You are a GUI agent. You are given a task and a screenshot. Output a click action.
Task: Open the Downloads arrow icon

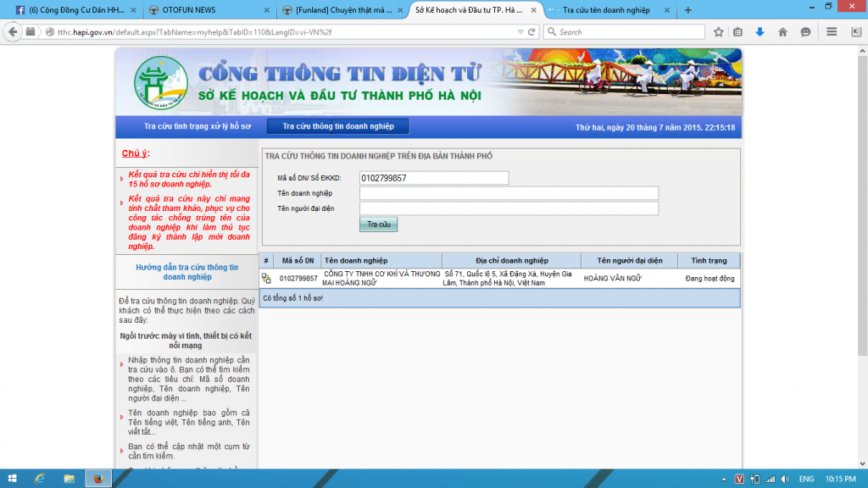click(759, 32)
